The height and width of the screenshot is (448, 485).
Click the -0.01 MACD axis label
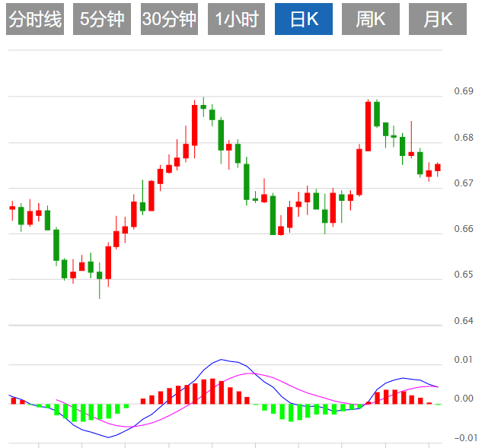click(466, 438)
